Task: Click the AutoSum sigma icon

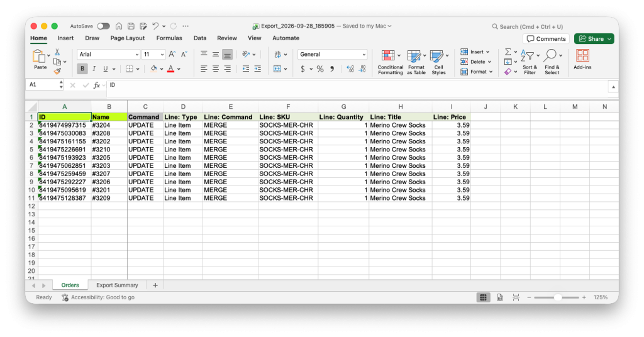Action: pyautogui.click(x=508, y=52)
